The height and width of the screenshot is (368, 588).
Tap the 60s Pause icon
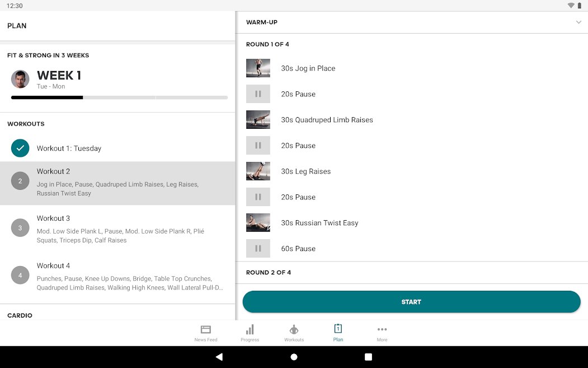click(258, 248)
